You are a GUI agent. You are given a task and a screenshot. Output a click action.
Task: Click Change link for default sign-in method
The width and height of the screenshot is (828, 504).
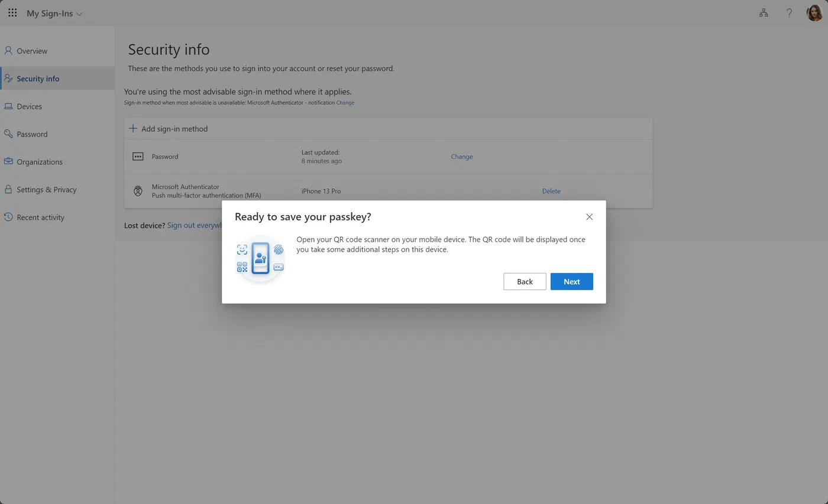345,103
